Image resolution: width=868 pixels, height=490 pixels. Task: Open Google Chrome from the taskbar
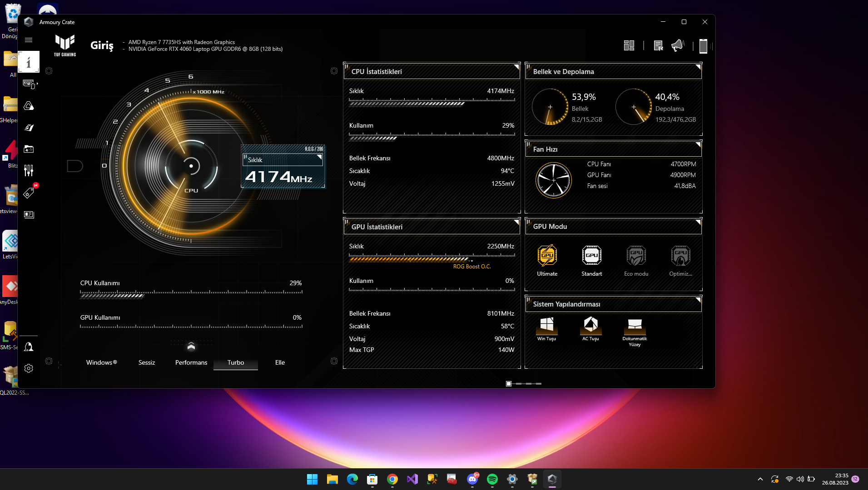coord(392,479)
